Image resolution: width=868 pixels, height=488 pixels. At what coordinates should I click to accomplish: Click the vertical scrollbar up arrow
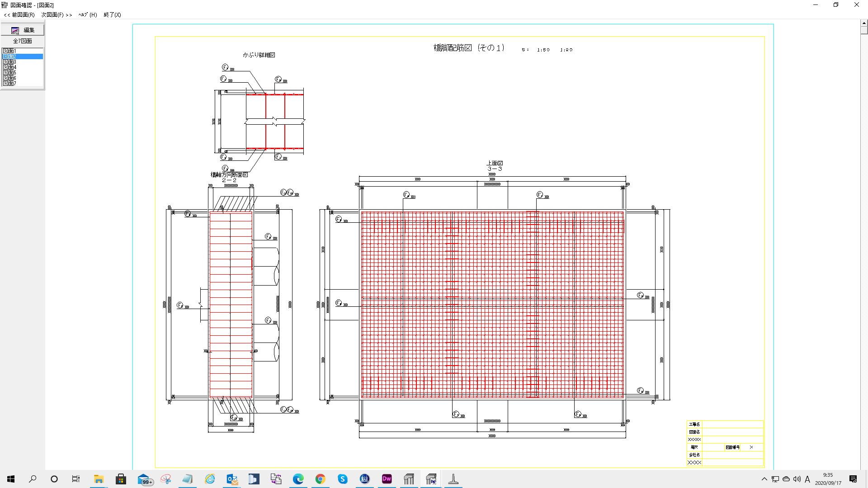point(864,23)
